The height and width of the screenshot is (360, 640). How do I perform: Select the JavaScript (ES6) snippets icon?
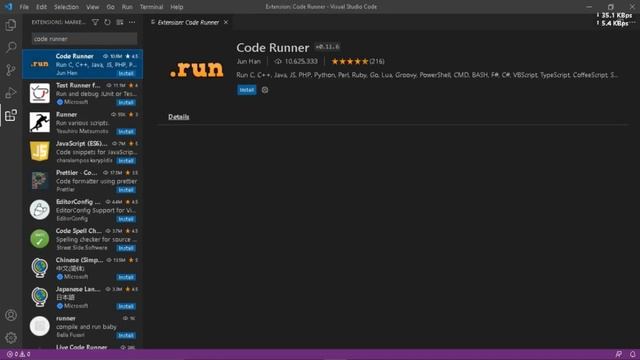pos(40,151)
